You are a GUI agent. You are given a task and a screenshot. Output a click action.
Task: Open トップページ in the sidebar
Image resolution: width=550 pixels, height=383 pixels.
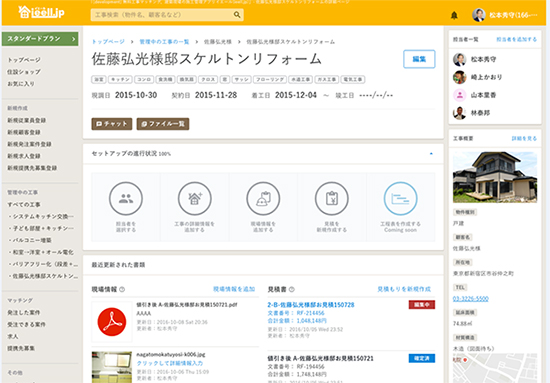click(24, 60)
